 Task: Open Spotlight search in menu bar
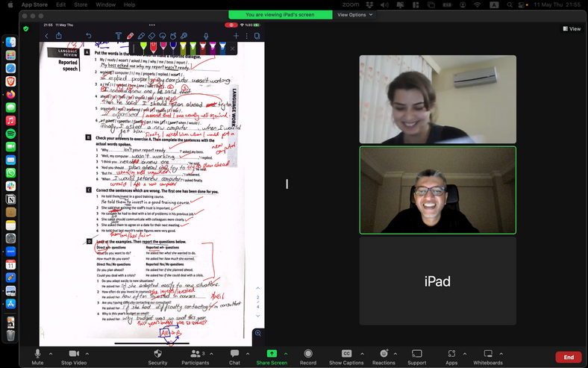pos(509,4)
